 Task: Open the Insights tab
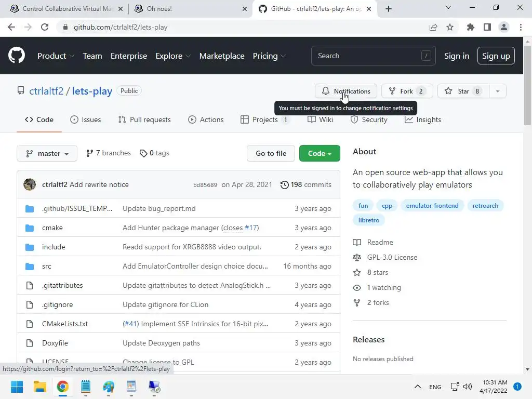pyautogui.click(x=423, y=120)
